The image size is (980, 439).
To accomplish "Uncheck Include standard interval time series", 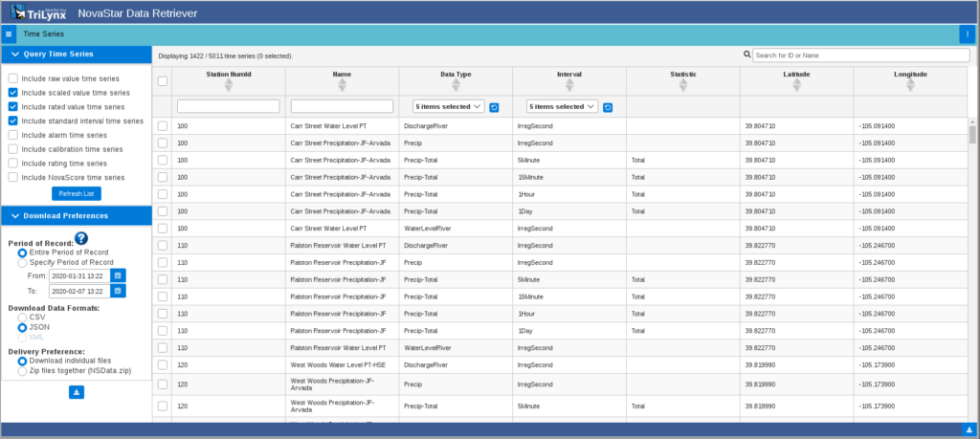I will coord(12,121).
